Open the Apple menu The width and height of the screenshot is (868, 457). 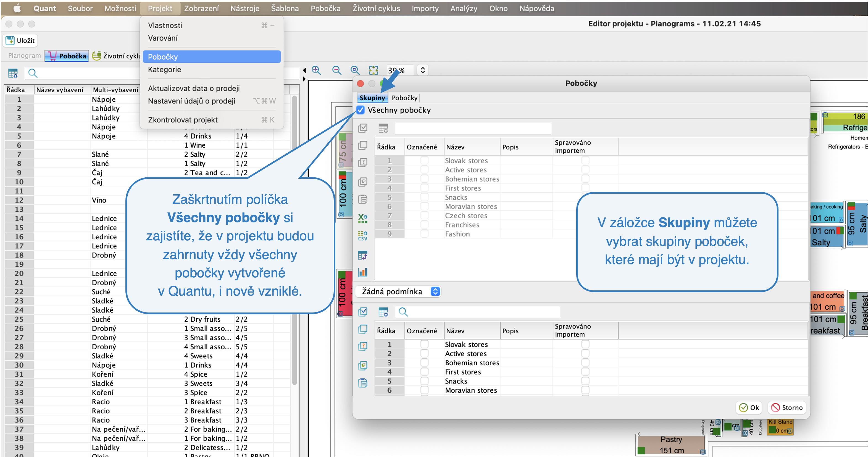pyautogui.click(x=17, y=8)
